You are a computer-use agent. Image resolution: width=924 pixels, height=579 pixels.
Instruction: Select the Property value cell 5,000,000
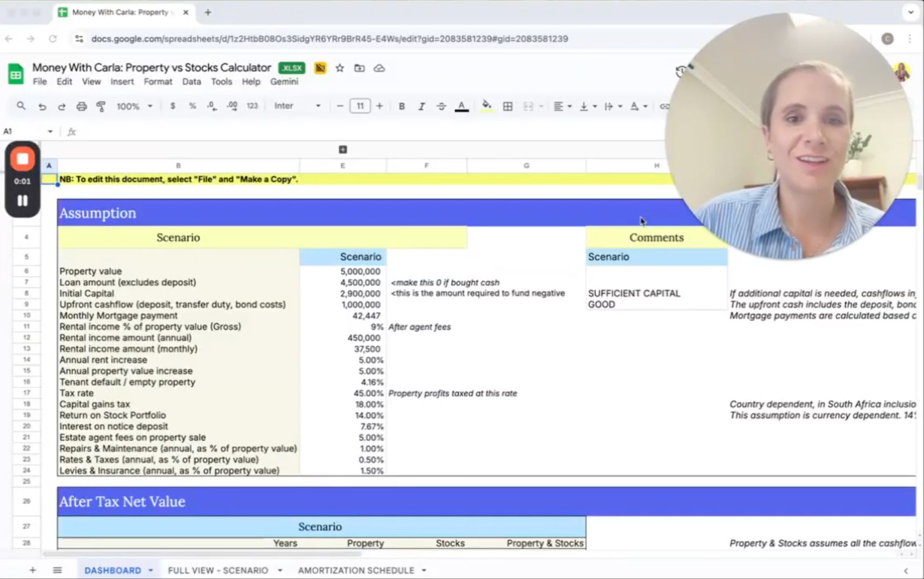[343, 271]
